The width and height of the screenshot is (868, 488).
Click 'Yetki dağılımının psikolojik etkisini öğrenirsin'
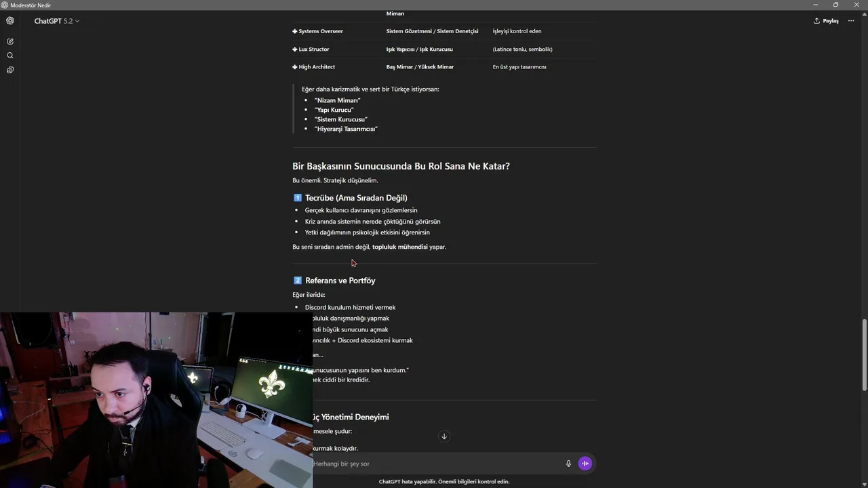367,232
